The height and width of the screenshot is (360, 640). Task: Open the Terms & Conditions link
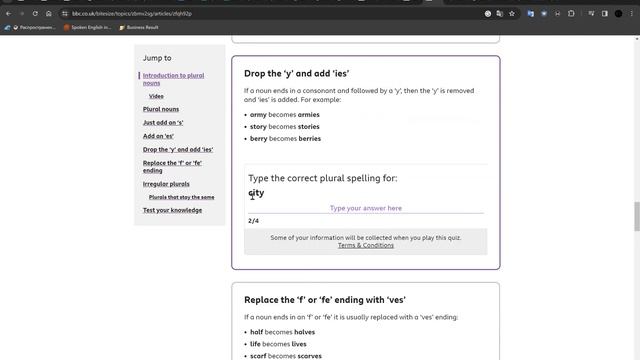click(x=366, y=245)
